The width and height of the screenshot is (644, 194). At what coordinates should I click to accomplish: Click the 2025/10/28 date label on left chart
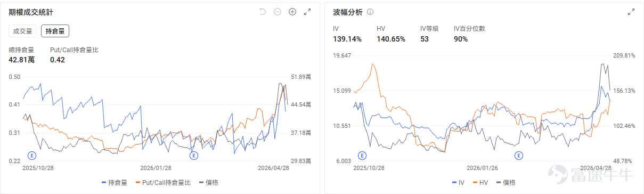point(38,167)
